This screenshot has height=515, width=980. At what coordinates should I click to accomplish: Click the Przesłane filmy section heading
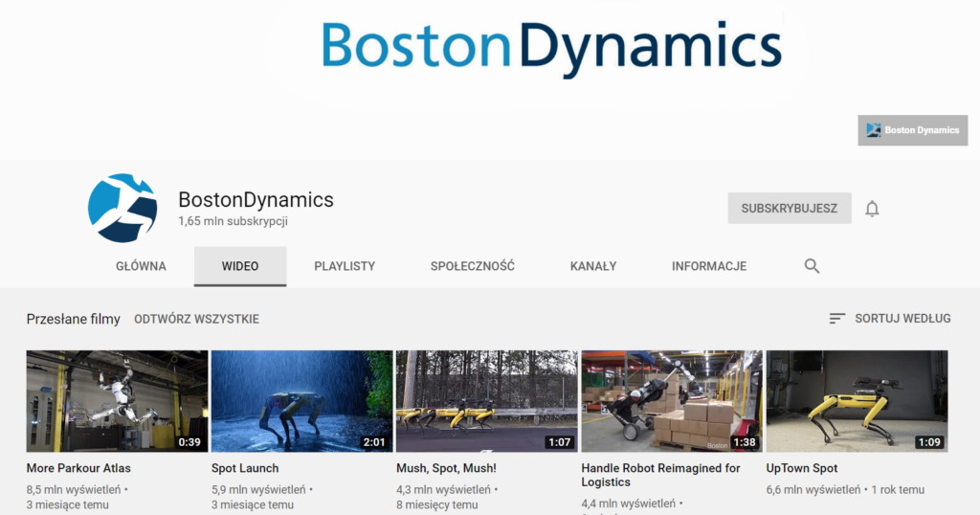(x=73, y=320)
